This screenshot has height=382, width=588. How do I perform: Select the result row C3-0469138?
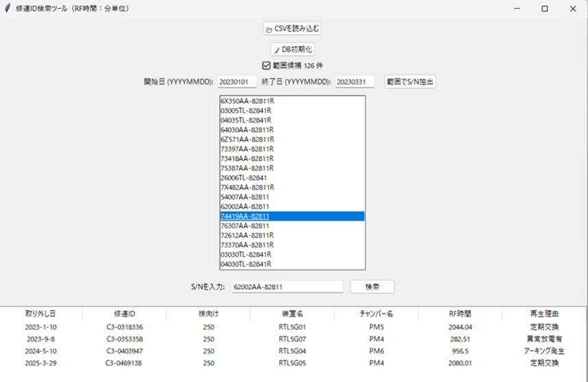pos(124,363)
